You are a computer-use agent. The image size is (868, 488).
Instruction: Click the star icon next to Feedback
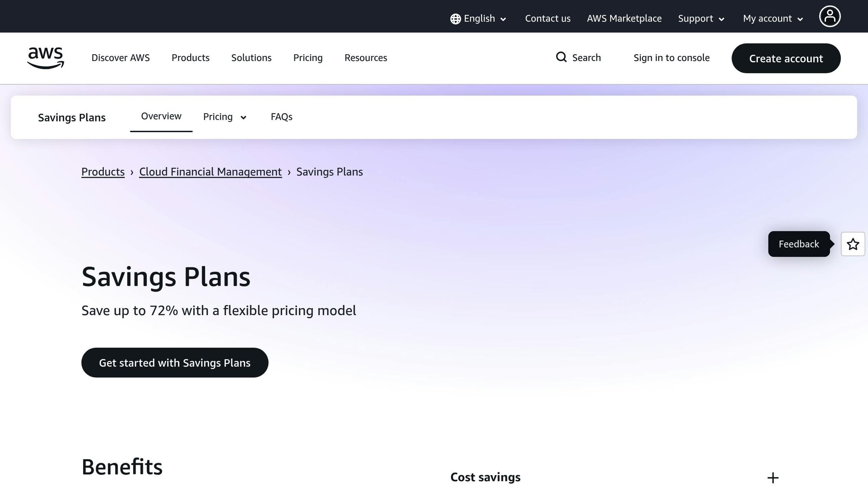click(x=853, y=244)
